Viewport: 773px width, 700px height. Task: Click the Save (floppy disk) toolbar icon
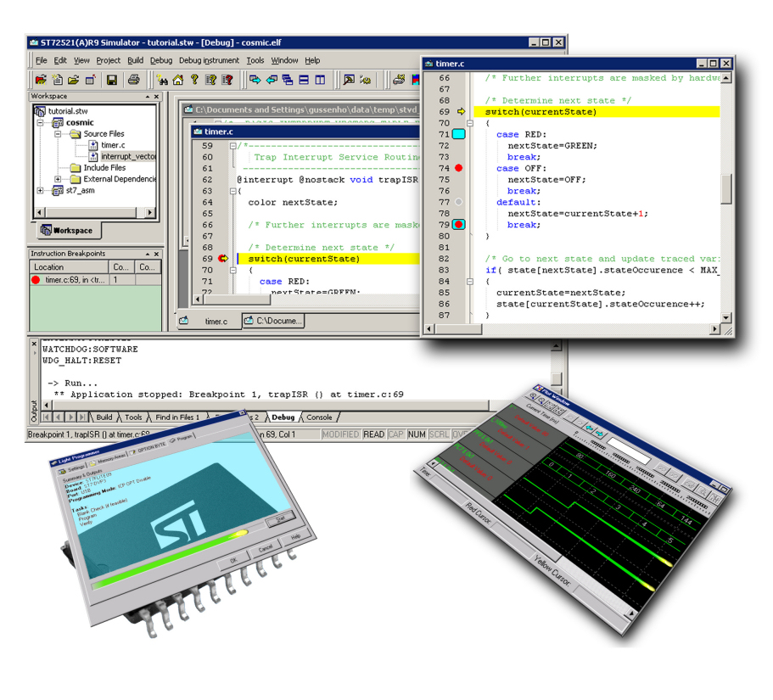[x=112, y=80]
